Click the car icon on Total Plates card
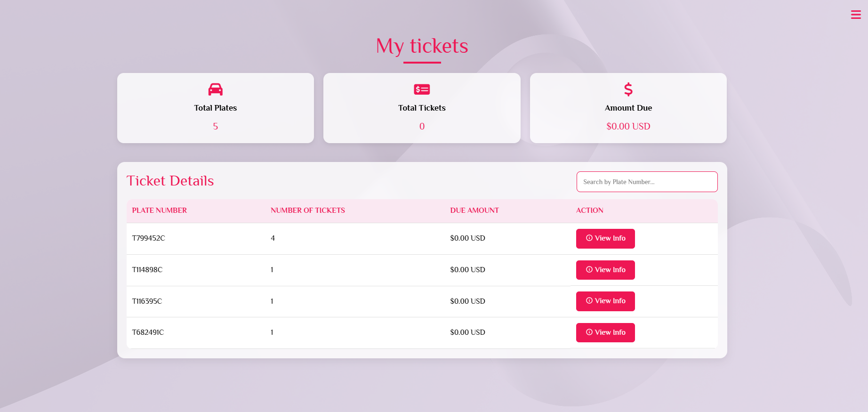The width and height of the screenshot is (868, 412). tap(215, 89)
